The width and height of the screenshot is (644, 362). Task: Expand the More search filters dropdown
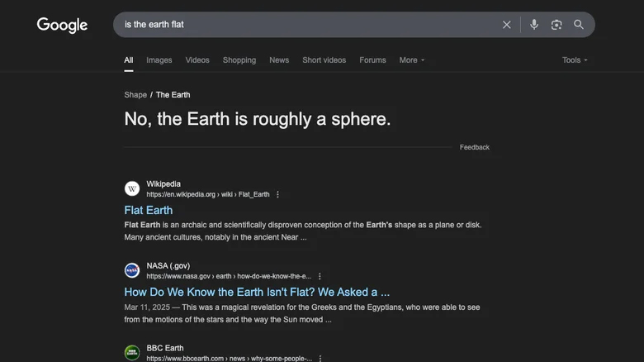click(412, 60)
